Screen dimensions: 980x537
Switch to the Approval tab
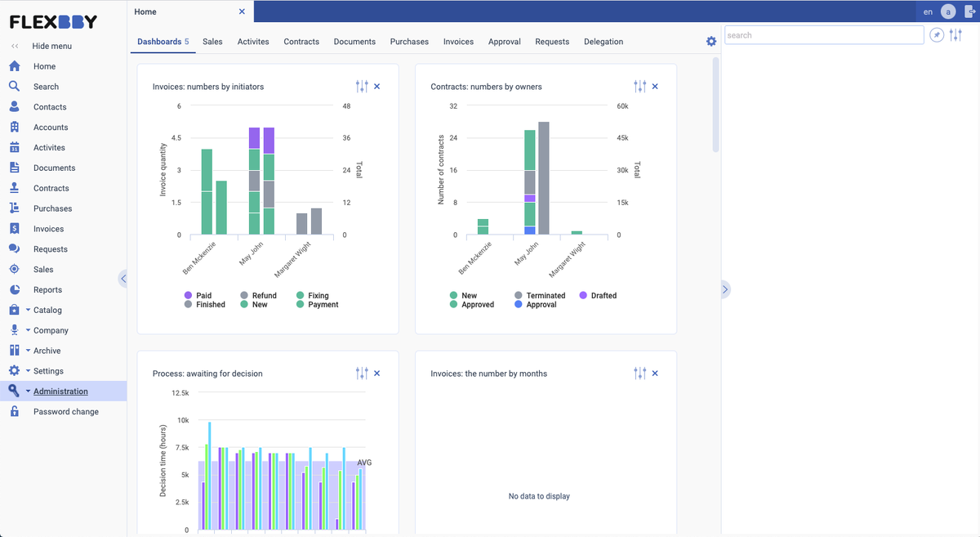click(504, 42)
